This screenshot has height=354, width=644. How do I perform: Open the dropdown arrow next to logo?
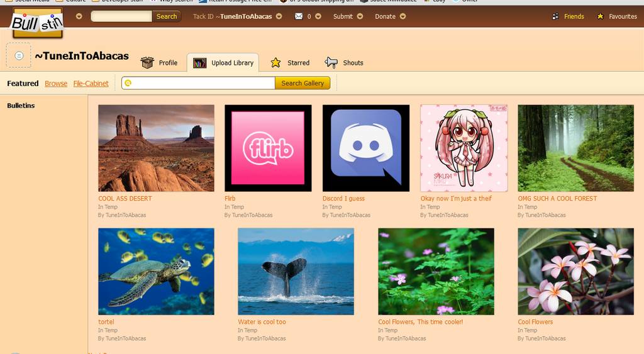tap(79, 16)
